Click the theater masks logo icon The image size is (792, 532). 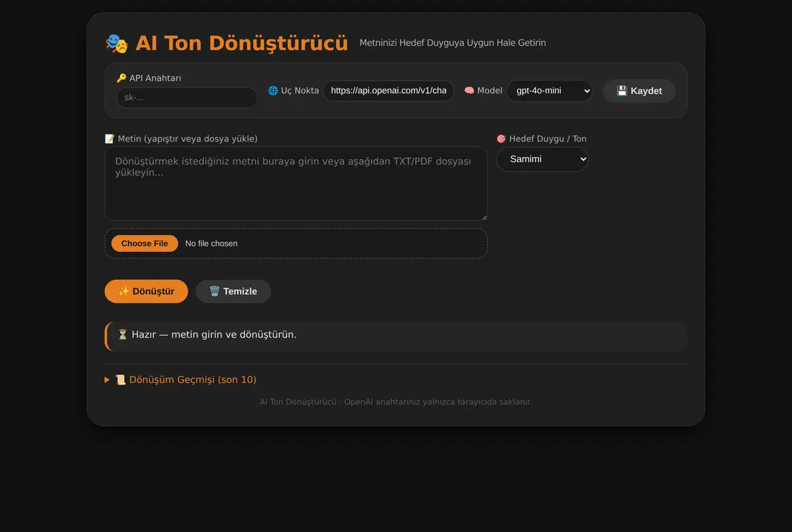117,44
